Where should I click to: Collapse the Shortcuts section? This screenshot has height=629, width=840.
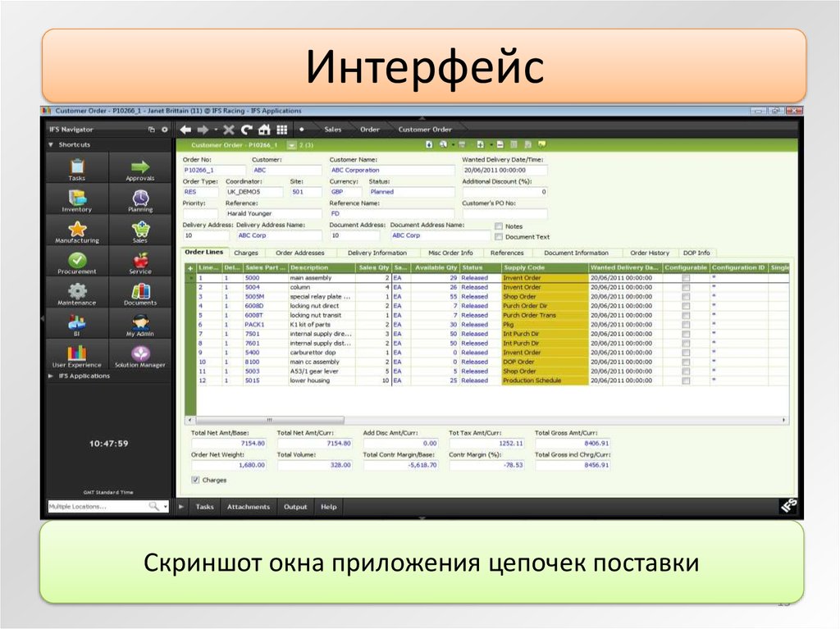[52, 145]
